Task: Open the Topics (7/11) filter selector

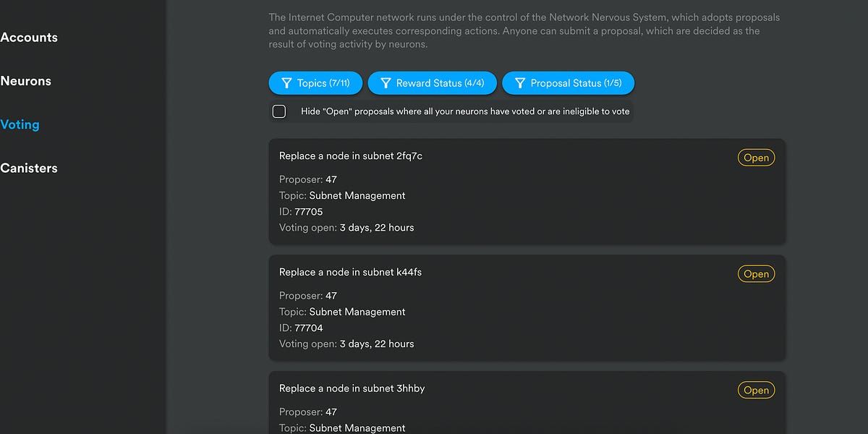Action: coord(315,82)
